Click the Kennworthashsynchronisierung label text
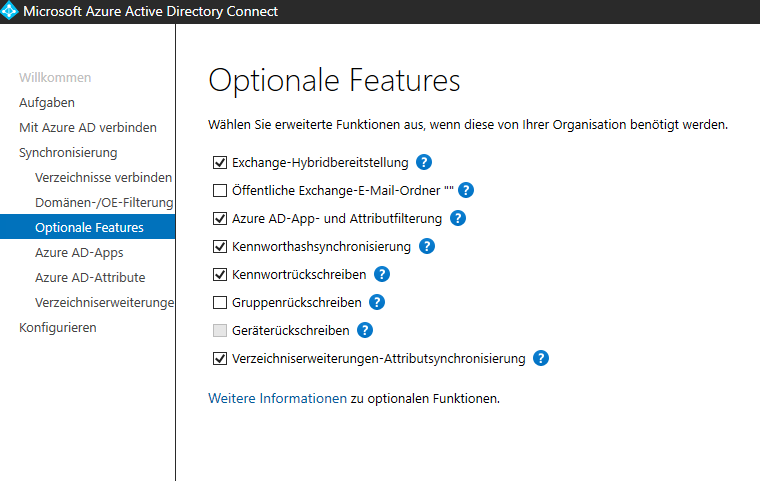Screen dimensions: 760x481 pos(321,247)
